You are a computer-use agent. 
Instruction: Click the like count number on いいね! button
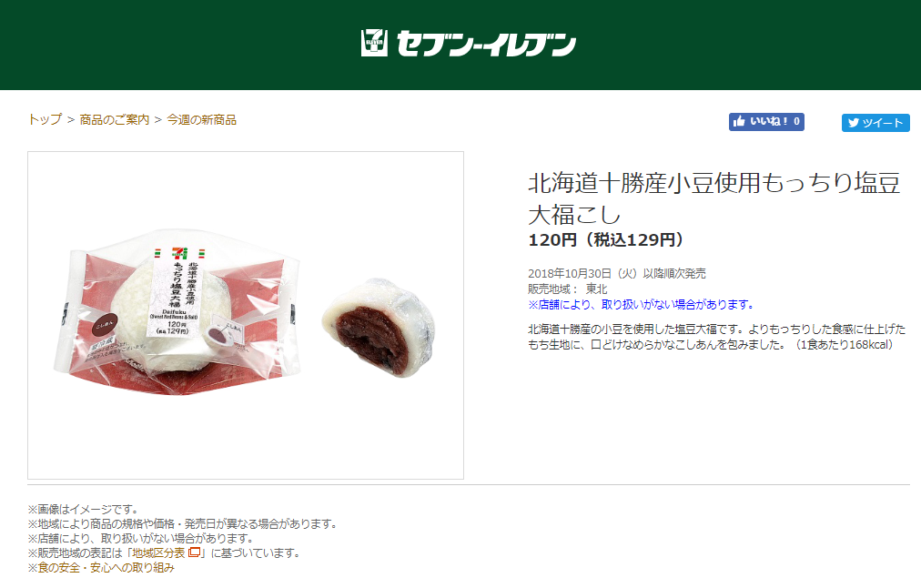[x=796, y=122]
